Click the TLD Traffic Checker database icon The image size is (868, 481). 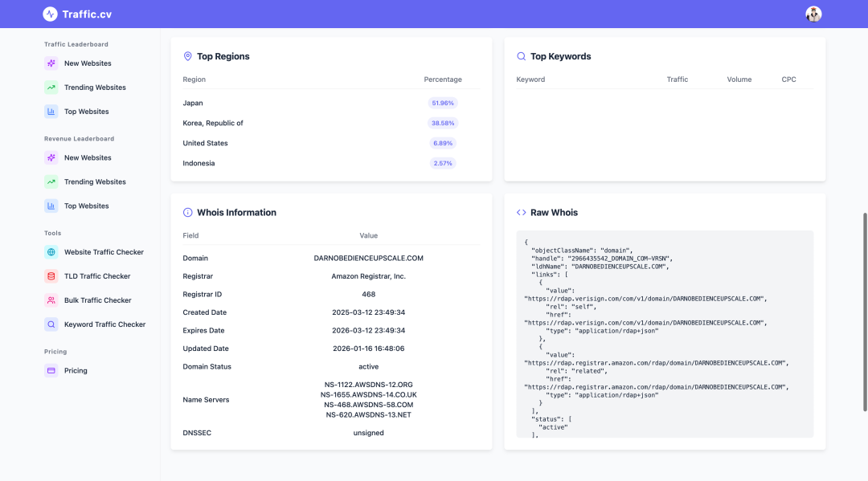point(51,276)
